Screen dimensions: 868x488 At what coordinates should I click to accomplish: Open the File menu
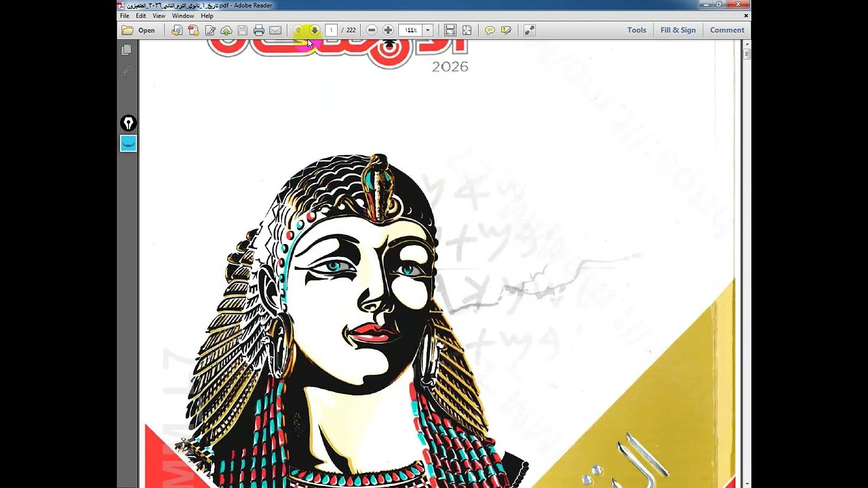pyautogui.click(x=125, y=16)
